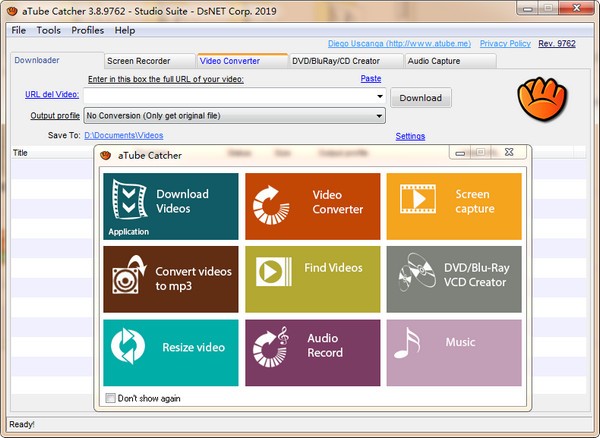Open the Download Videos tile
Viewport: 600px width, 438px height.
click(x=171, y=206)
